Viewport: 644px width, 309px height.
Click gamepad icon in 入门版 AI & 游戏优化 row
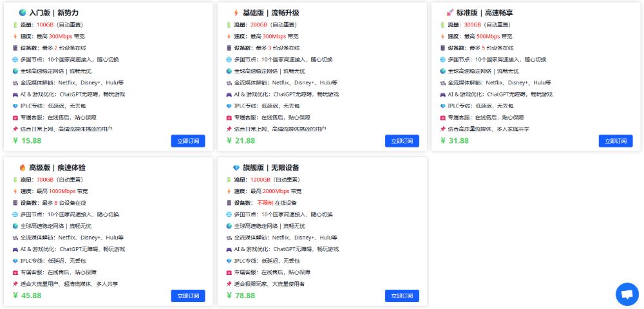pyautogui.click(x=15, y=95)
